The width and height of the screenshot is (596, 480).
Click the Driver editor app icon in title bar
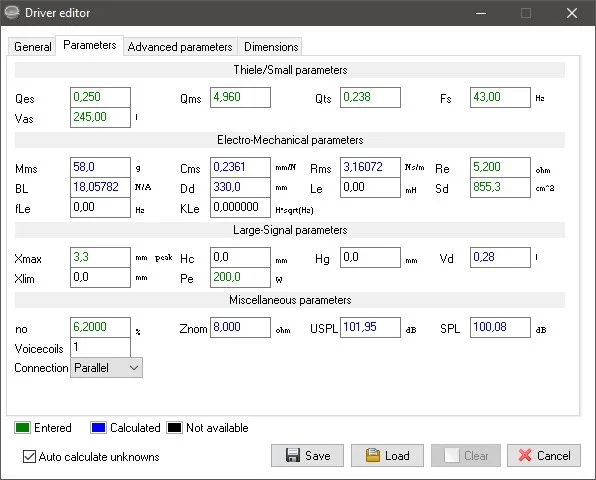(11, 12)
